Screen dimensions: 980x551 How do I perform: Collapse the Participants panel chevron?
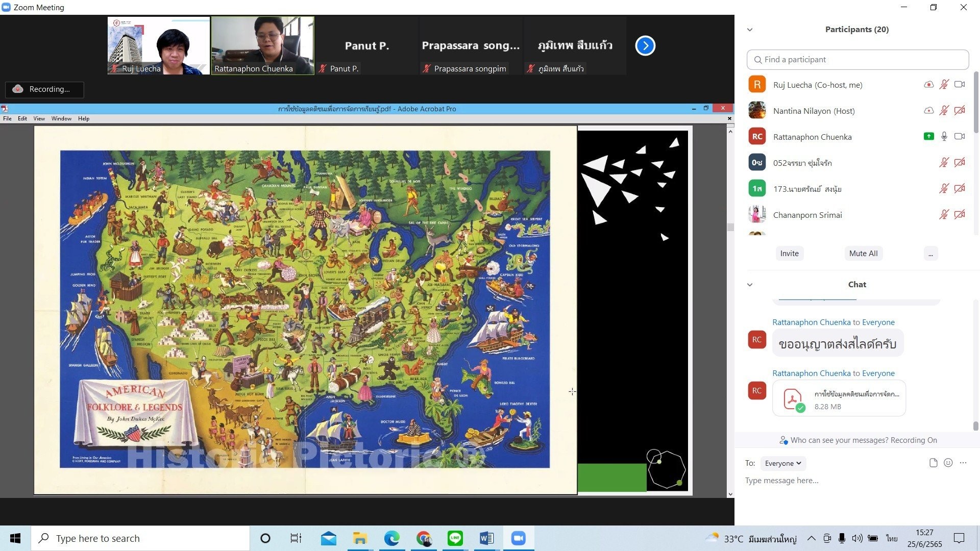[750, 30]
